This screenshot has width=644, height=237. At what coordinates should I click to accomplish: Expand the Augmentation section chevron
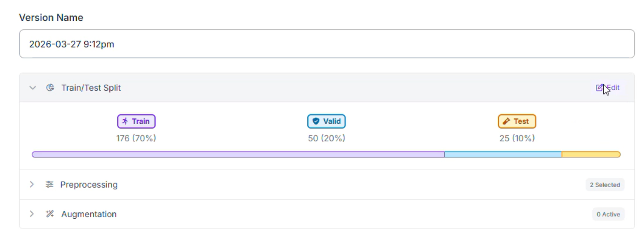[x=32, y=214]
